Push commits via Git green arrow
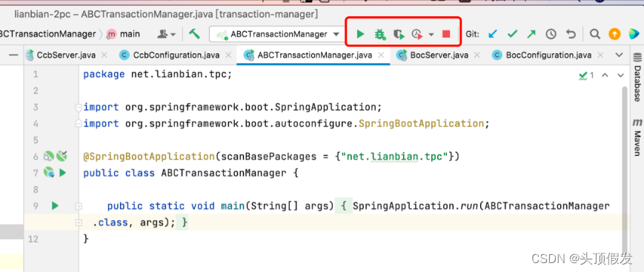The height and width of the screenshot is (272, 644). pyautogui.click(x=531, y=34)
